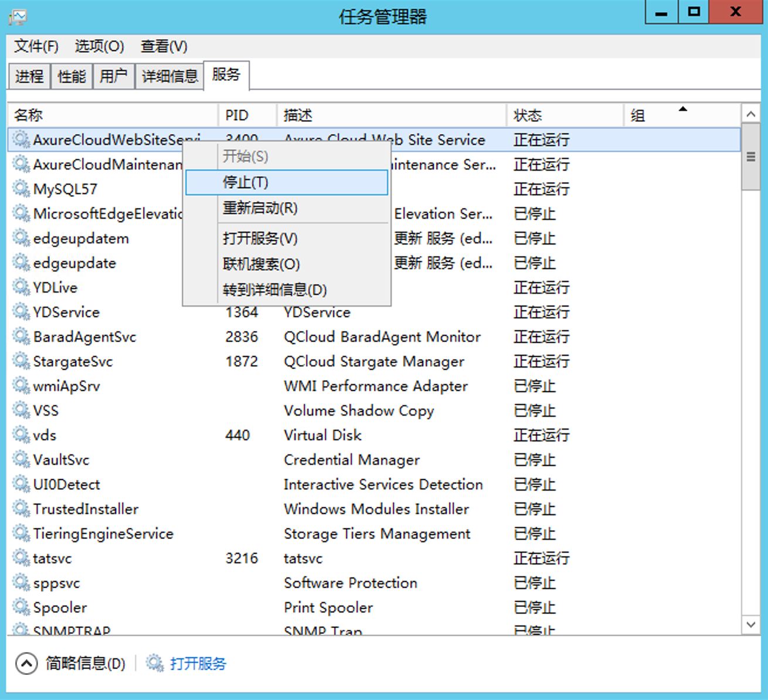
Task: Switch to the 性能 tab
Action: coord(72,76)
